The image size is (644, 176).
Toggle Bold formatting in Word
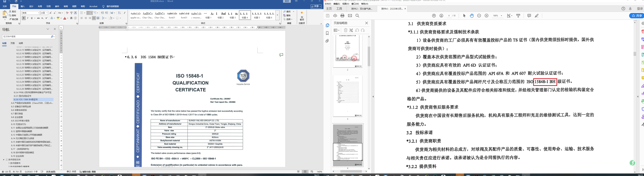point(23,18)
